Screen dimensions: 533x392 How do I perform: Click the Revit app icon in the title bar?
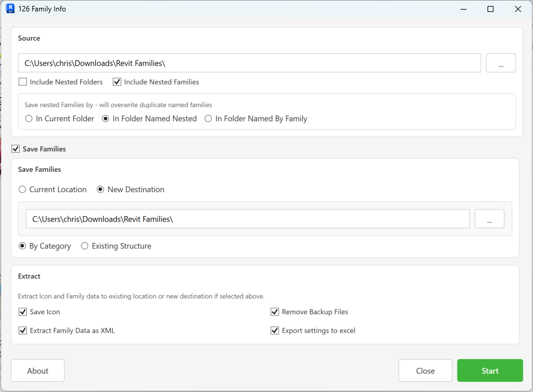[x=10, y=8]
